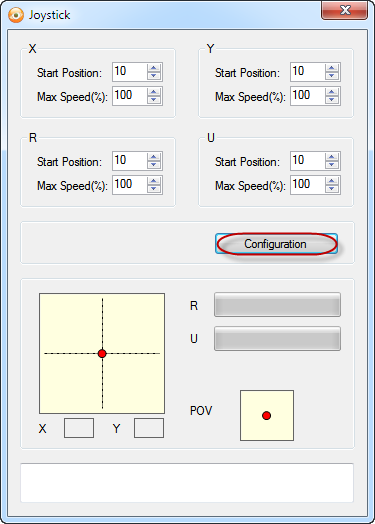Increase Y Start Position with up arrow
Screen dimensions: 375x524
(x=332, y=68)
